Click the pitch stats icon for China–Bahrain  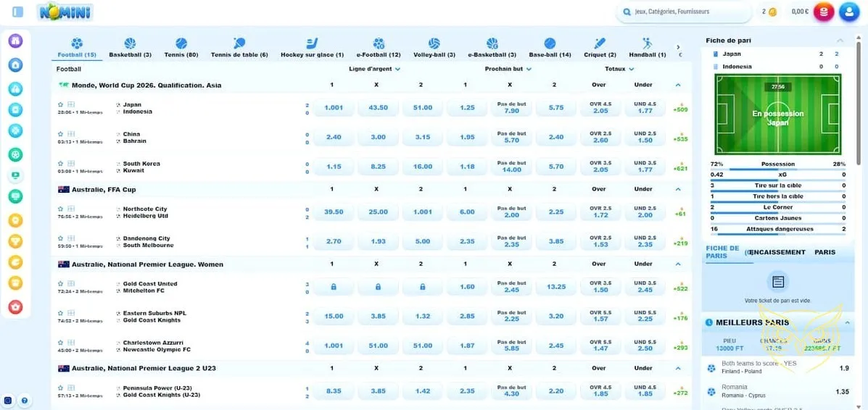(x=71, y=134)
